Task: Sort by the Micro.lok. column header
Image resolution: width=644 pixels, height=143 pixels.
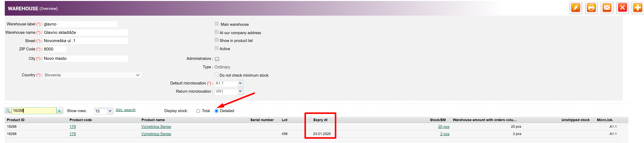Action: tap(605, 120)
